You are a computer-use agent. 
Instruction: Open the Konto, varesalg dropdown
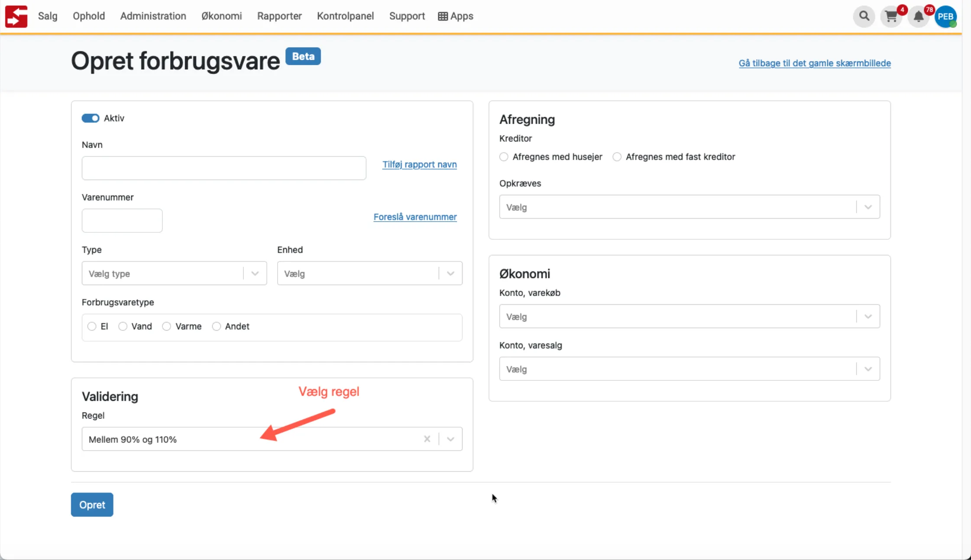[x=689, y=369]
